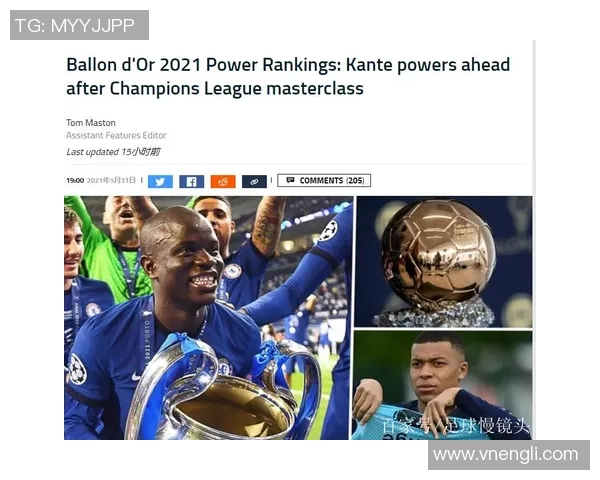
Task: Share article via Reddit icon
Action: [x=223, y=181]
